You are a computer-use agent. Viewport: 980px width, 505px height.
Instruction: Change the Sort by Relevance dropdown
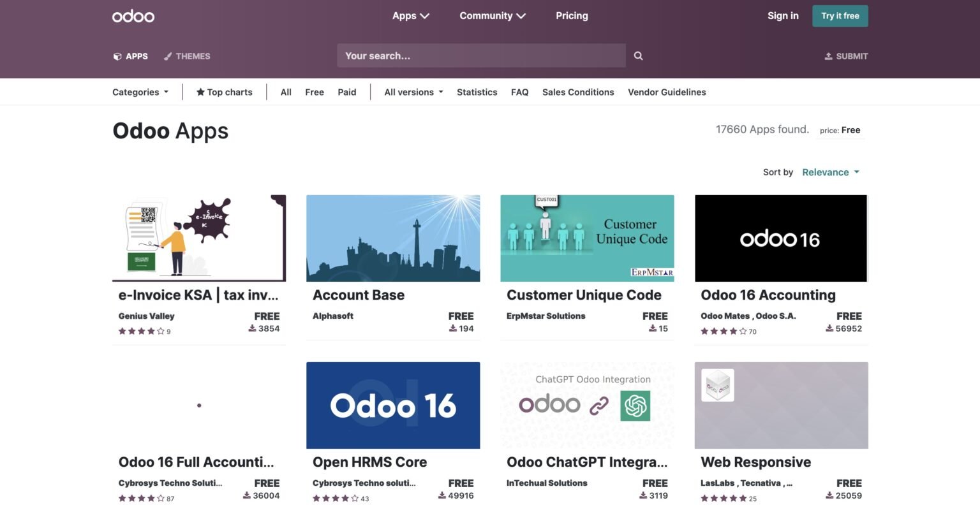click(829, 172)
